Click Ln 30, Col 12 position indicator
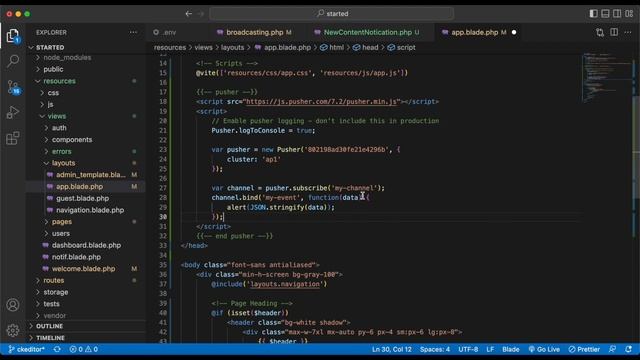The width and height of the screenshot is (640, 360). pos(391,349)
